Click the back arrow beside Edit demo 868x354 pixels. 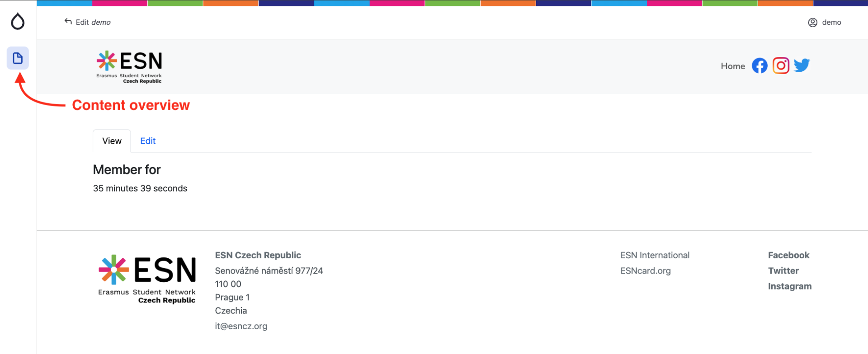(68, 22)
